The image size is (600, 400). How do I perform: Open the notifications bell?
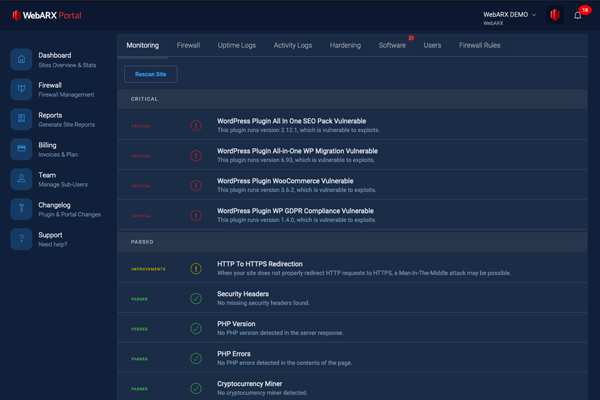[x=577, y=15]
